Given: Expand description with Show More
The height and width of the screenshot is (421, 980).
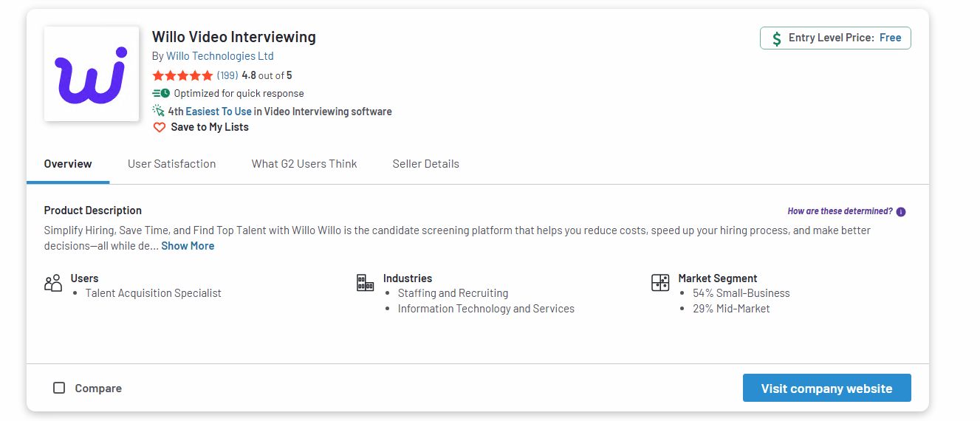Looking at the screenshot, I should (188, 246).
